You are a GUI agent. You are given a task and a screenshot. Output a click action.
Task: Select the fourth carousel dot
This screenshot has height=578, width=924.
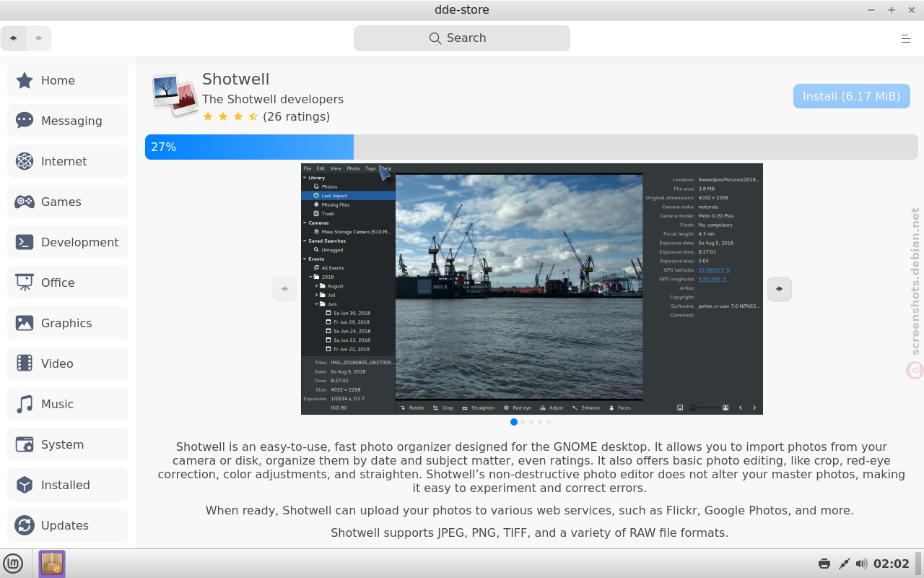(x=540, y=422)
